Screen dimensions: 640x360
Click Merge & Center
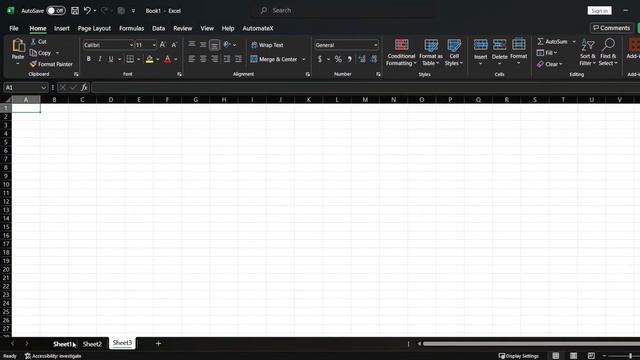[274, 59]
